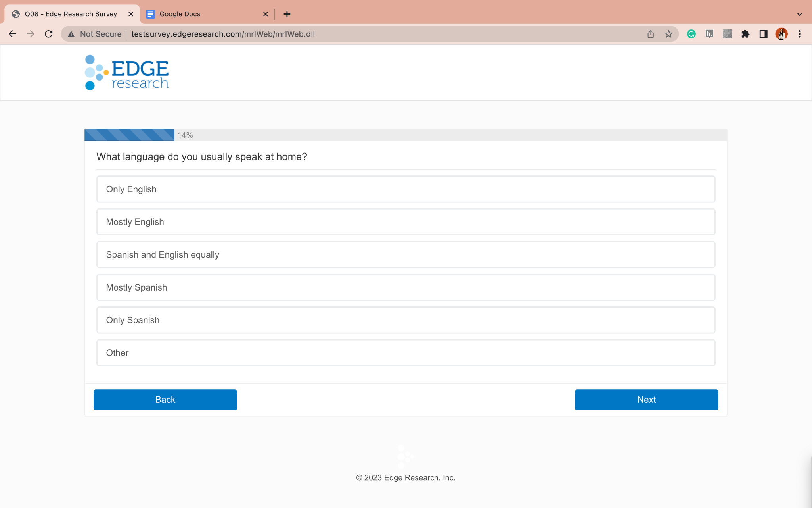This screenshot has height=508, width=812.
Task: Switch to the Google Docs tab
Action: coord(202,14)
